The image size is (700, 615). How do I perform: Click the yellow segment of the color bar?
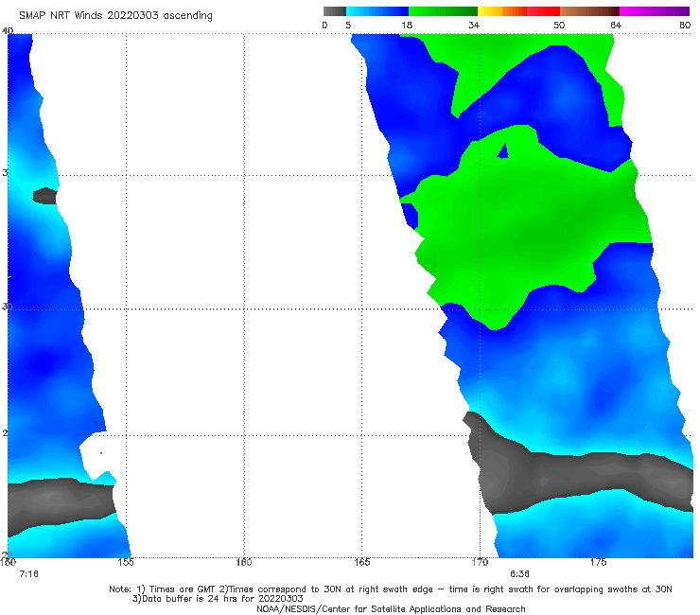pos(490,11)
